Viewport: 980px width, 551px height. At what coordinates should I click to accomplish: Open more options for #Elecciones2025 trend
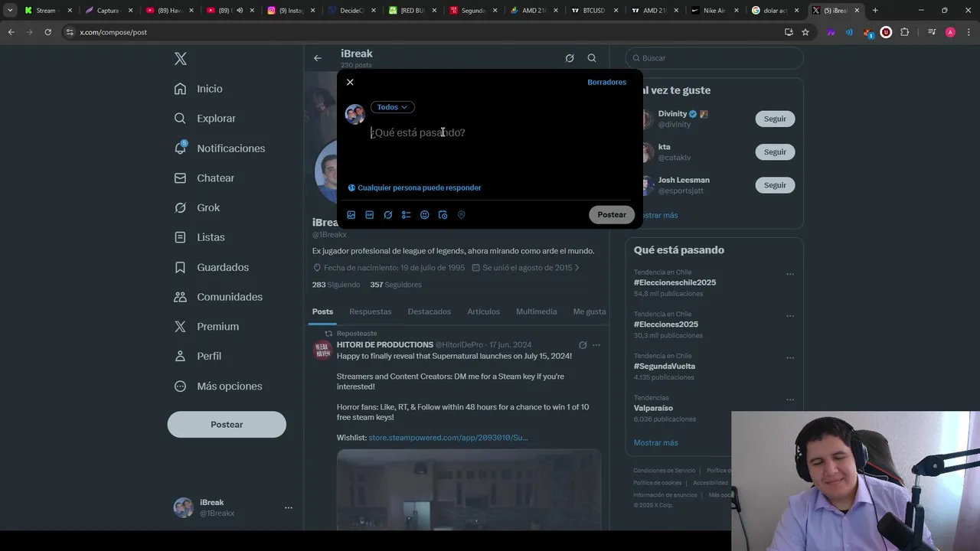[790, 316]
